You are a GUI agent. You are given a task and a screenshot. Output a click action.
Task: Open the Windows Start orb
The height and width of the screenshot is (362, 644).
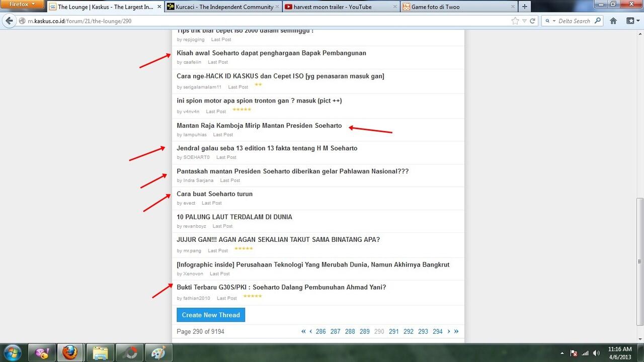tap(12, 353)
